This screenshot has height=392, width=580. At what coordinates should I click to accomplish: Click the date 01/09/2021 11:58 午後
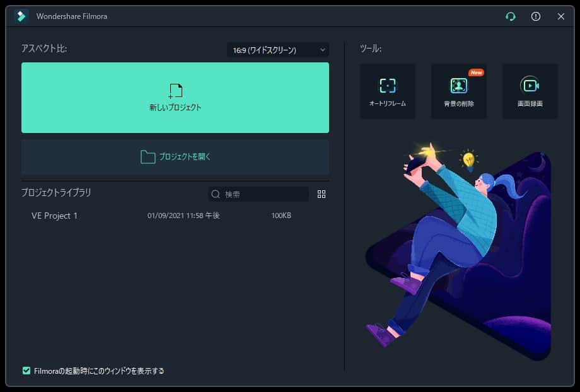coord(183,216)
